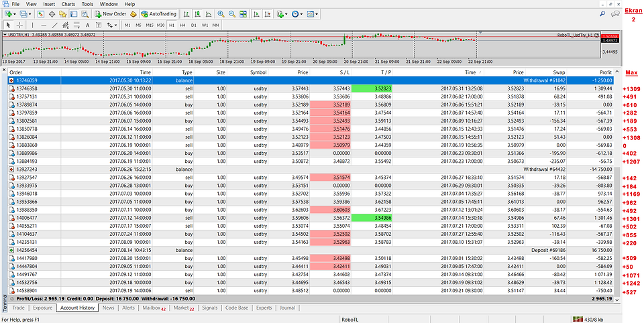Show the Market Watch window
Image resolution: width=644 pixels, height=323 pixels.
[x=41, y=14]
